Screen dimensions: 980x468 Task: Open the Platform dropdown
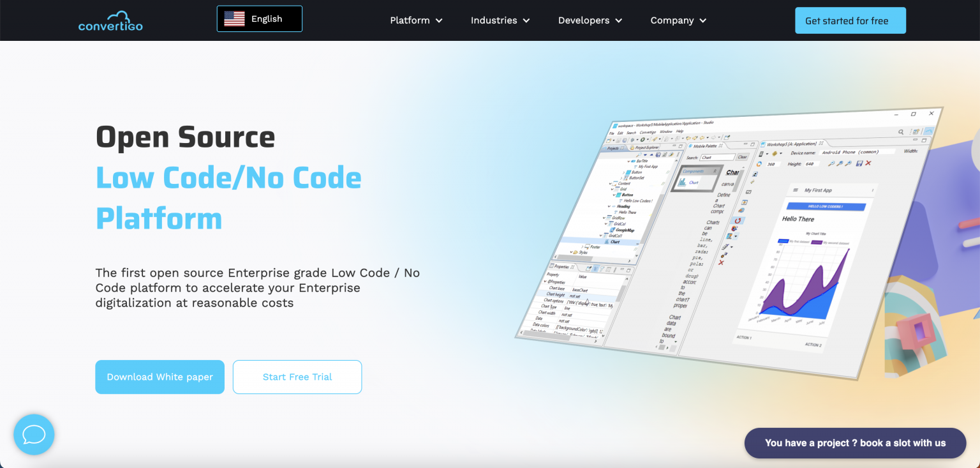(x=416, y=20)
